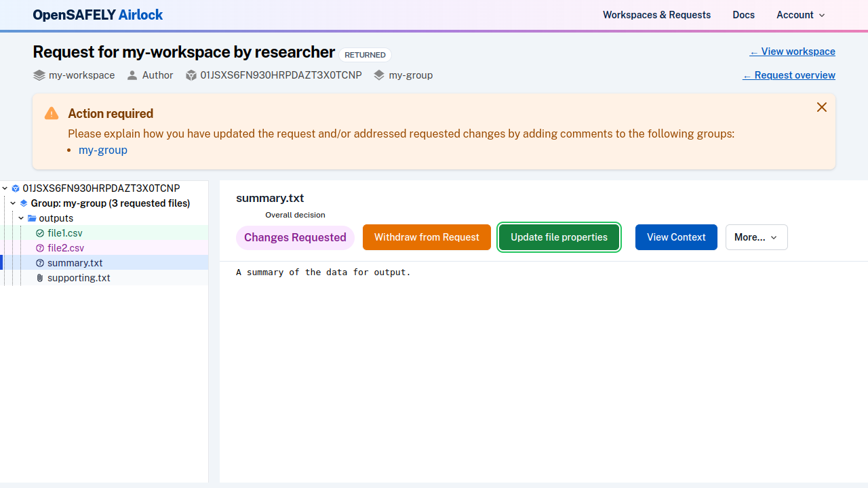
Task: Click the outputs folder icon
Action: coord(32,218)
